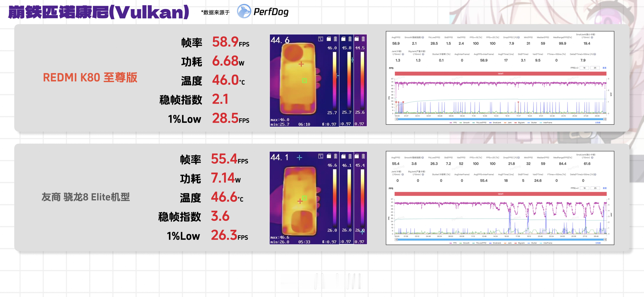Open BigJank help icon in REDMI K80 chart
The height and width of the screenshot is (297, 644).
click(x=423, y=54)
